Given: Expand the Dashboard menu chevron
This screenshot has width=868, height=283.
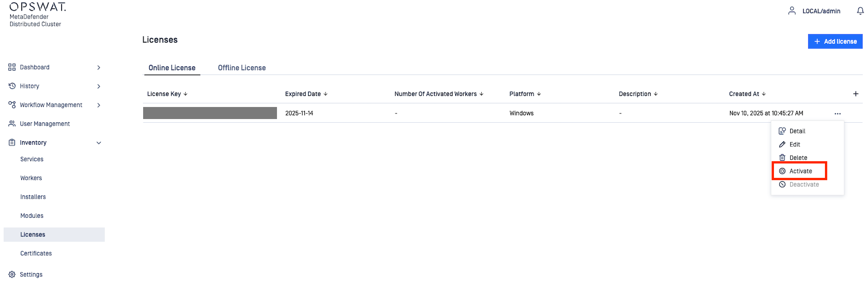Looking at the screenshot, I should click(x=99, y=68).
